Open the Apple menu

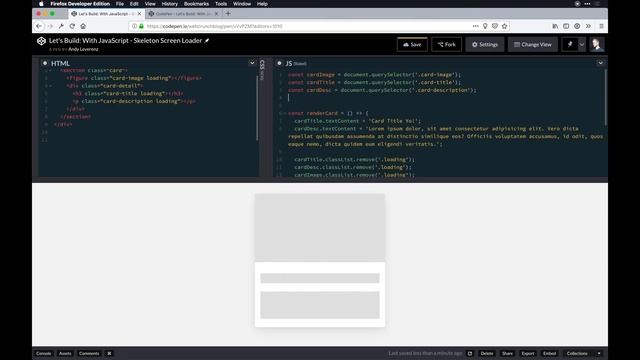pyautogui.click(x=41, y=4)
